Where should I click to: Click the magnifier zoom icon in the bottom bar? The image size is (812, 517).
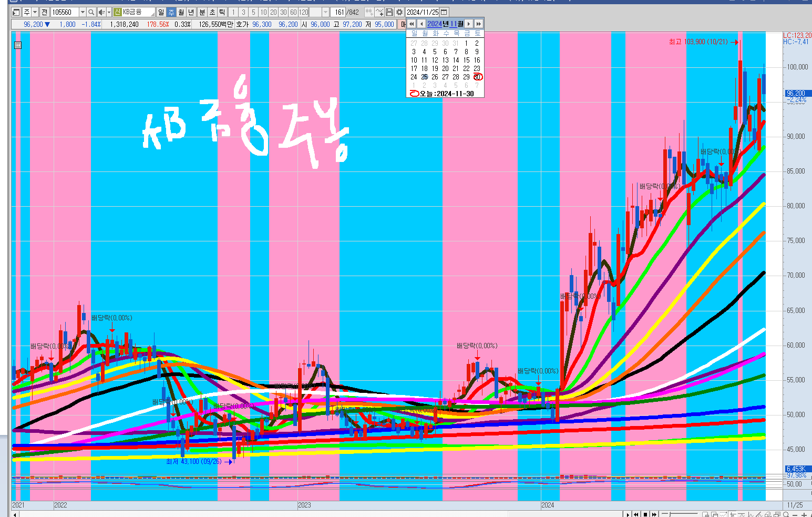tap(786, 514)
